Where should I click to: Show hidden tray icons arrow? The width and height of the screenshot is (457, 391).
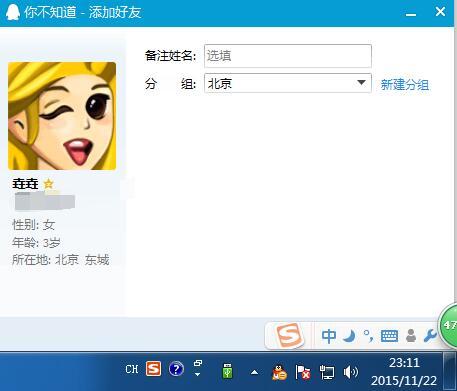(x=254, y=372)
